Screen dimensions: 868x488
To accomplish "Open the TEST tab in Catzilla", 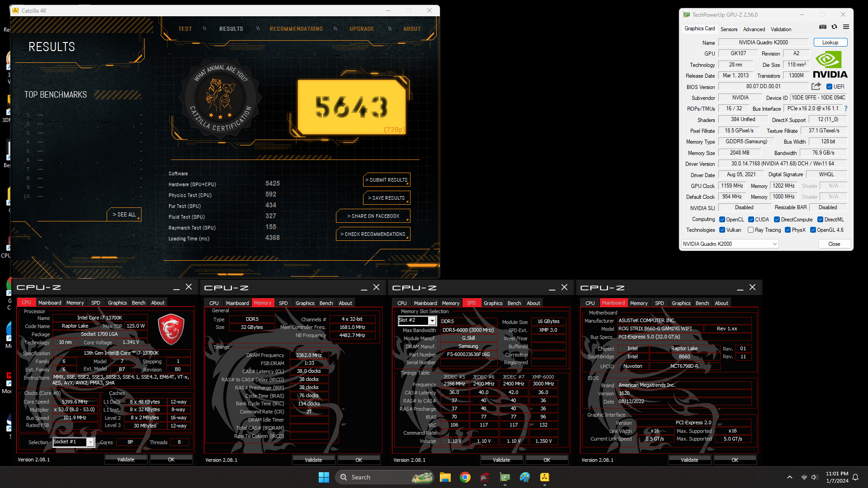I will pos(185,29).
